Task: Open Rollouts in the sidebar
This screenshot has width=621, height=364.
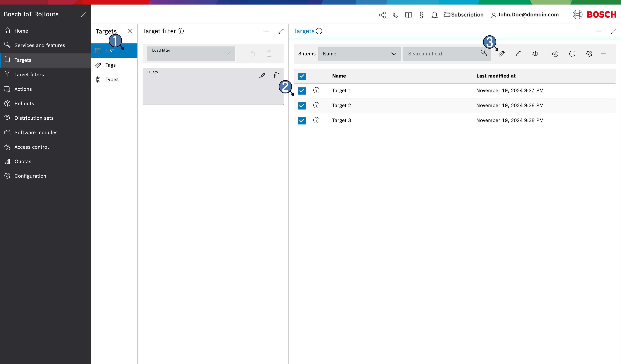Action: pos(24,104)
